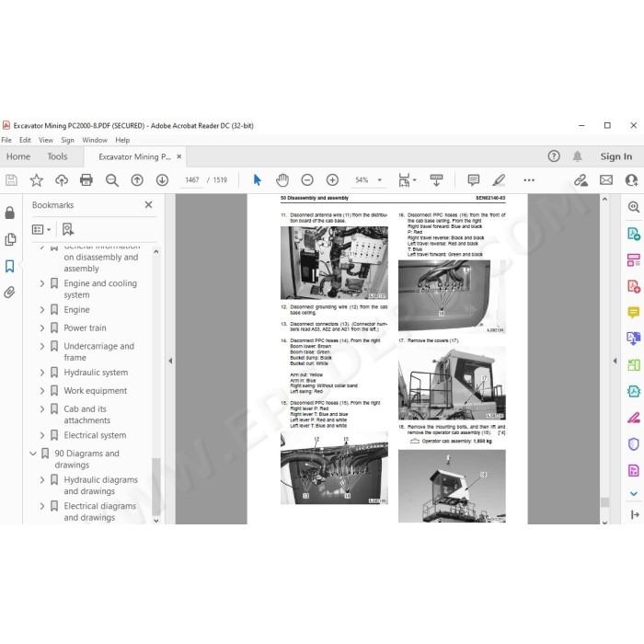Expand Electrical system bookmark
Screen dimensions: 644x644
tap(42, 435)
